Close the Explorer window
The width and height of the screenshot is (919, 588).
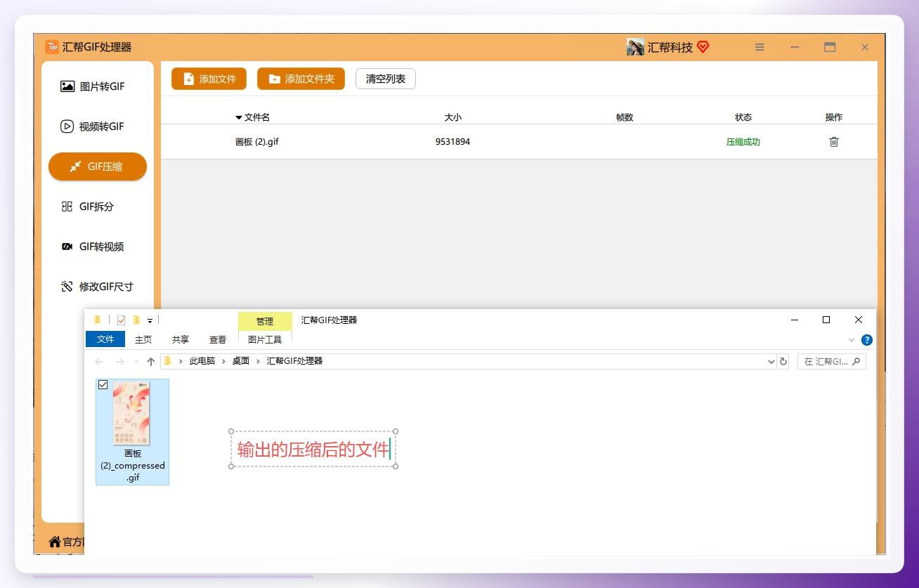pos(859,320)
